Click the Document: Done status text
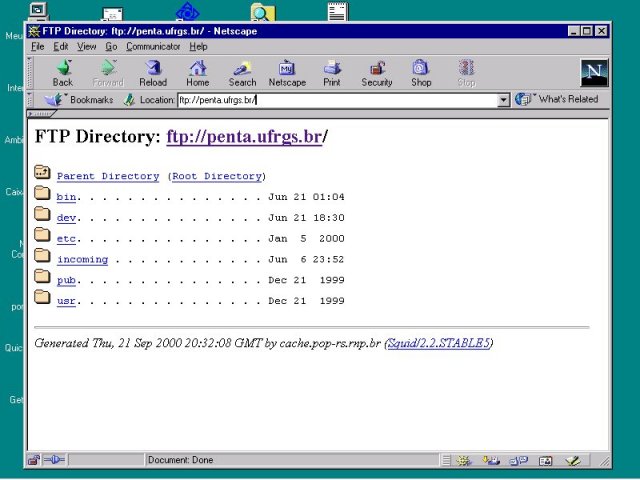640x480 pixels. click(180, 460)
